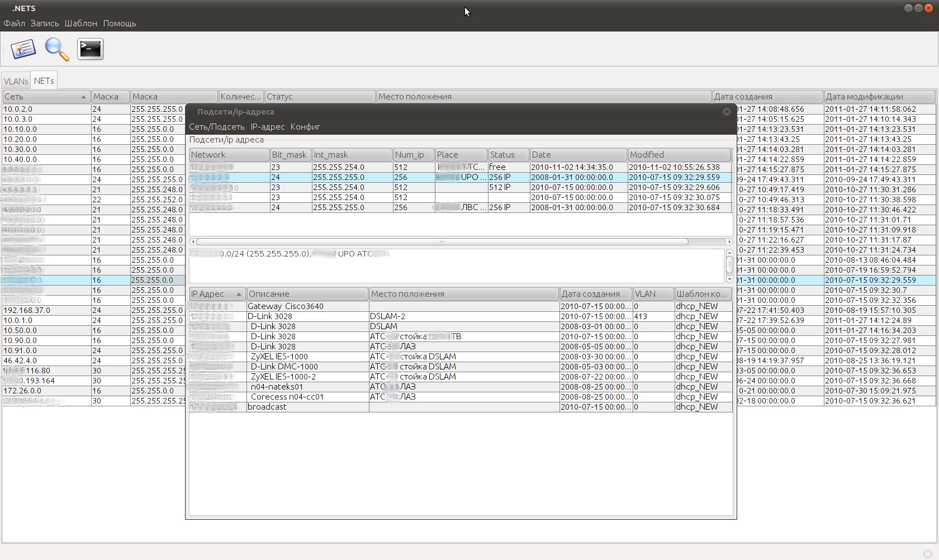Open the Шаблон menu
The width and height of the screenshot is (939, 560).
point(80,23)
